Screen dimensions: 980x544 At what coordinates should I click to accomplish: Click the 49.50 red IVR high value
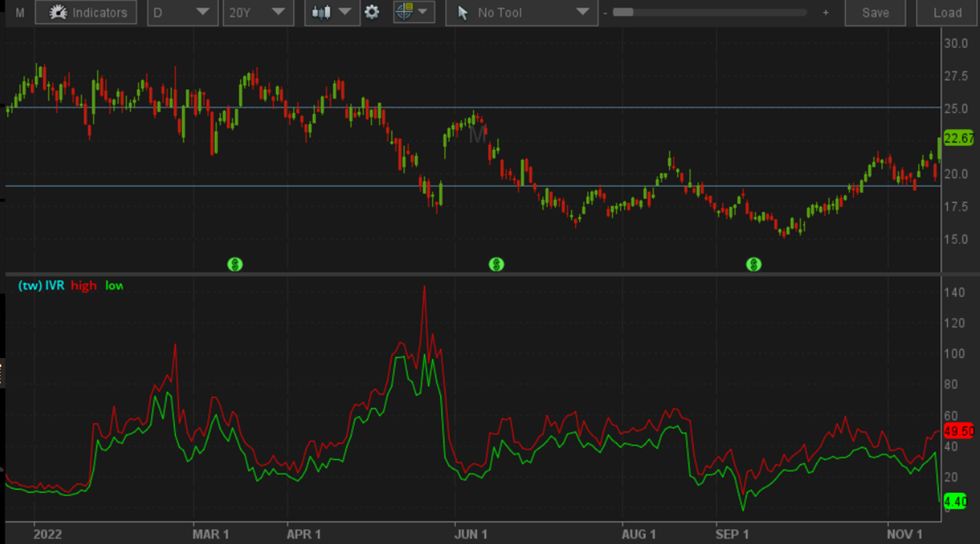tap(959, 431)
